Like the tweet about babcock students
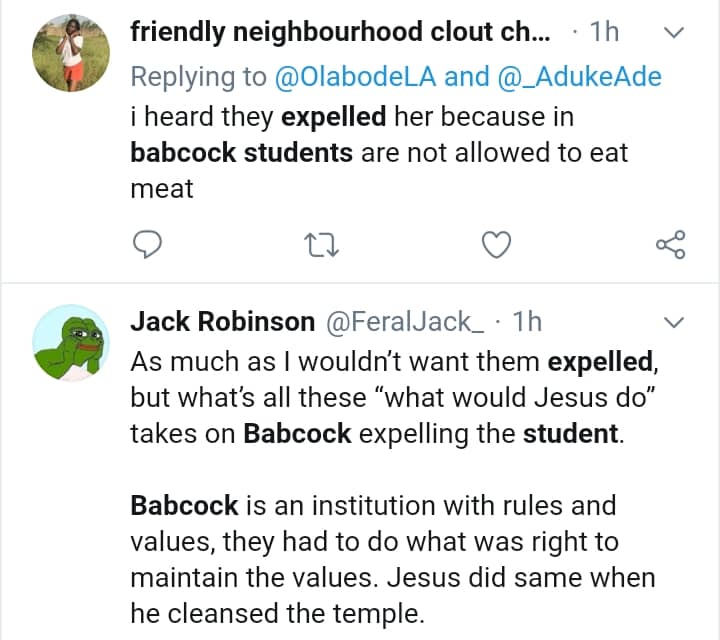The image size is (720, 640). pos(496,243)
